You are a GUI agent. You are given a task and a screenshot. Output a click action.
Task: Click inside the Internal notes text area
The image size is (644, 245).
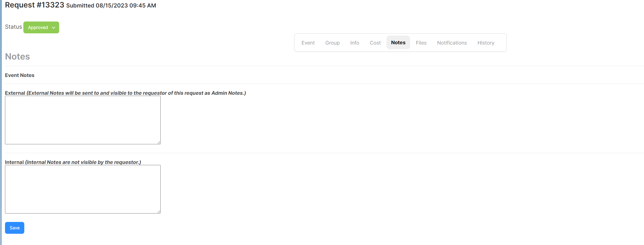tap(83, 189)
